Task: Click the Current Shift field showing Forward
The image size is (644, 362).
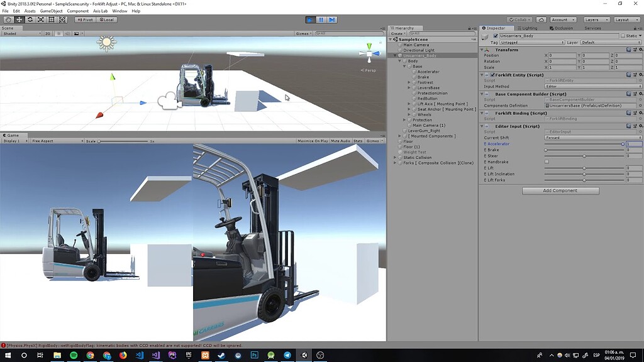Action: [592, 138]
